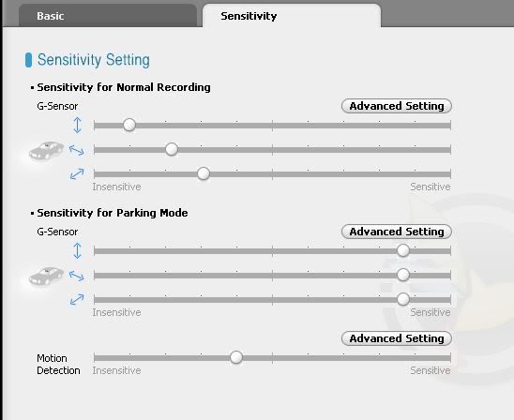Image resolution: width=514 pixels, height=420 pixels.
Task: Click the car icon in the Normal Recording section
Action: [46, 151]
